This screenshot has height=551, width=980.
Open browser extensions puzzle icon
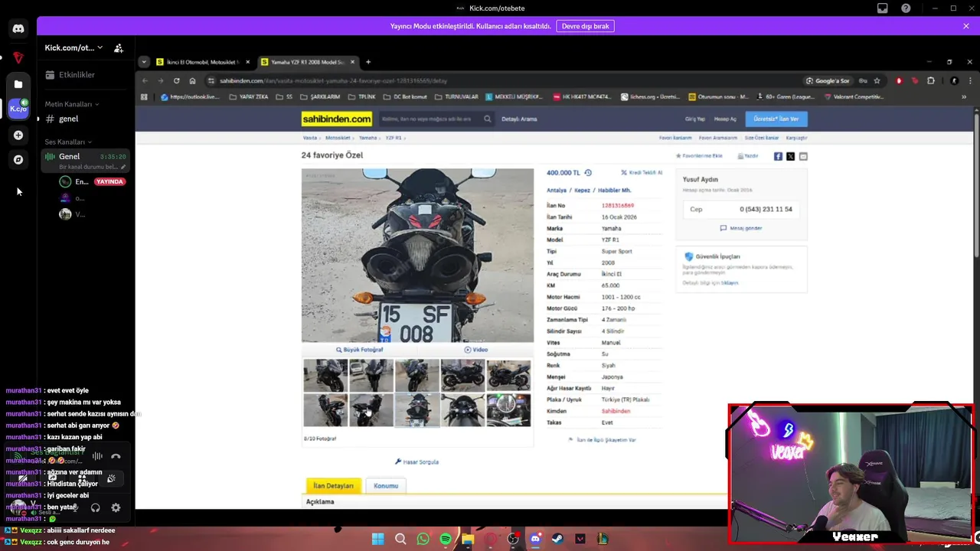coord(931,80)
